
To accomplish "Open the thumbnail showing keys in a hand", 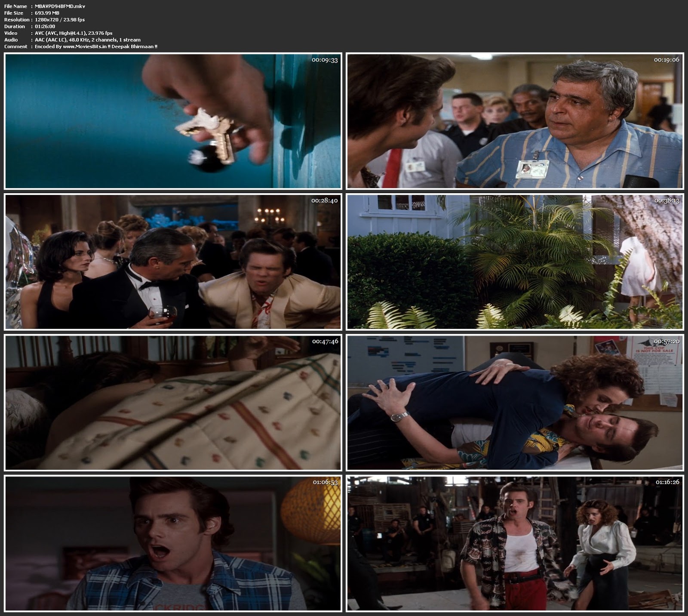I will 172,121.
